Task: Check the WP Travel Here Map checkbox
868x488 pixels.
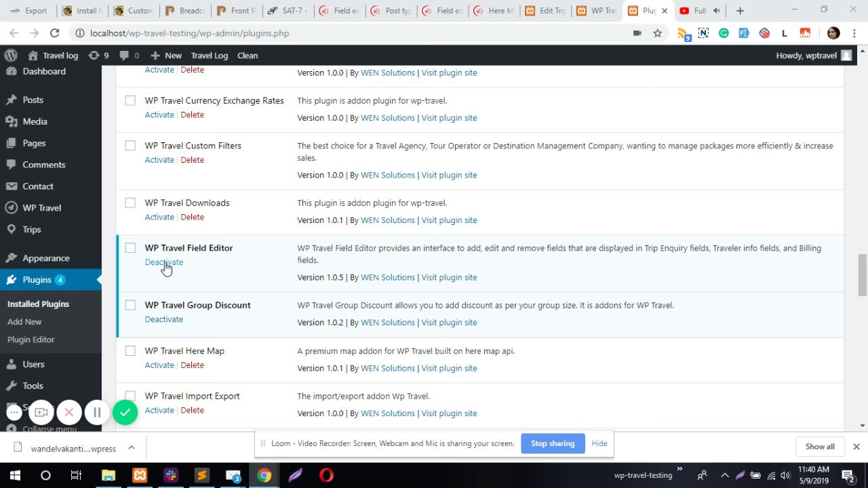Action: tap(130, 351)
